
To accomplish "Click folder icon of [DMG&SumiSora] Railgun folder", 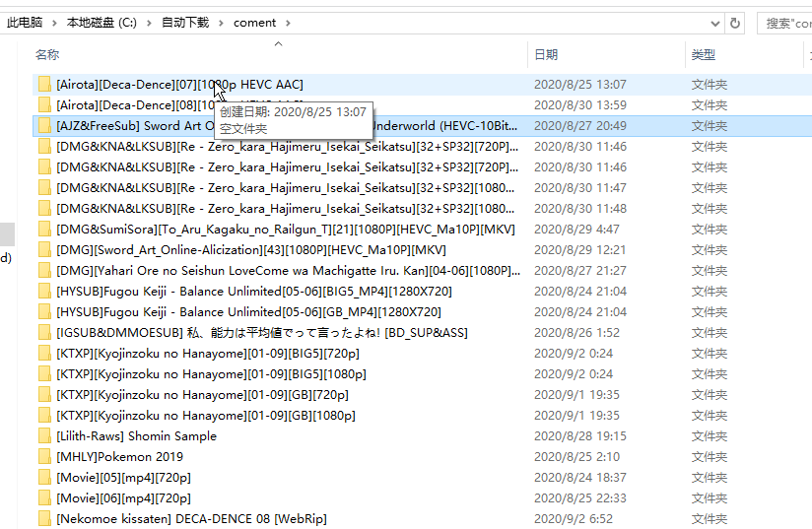I will (x=44, y=230).
